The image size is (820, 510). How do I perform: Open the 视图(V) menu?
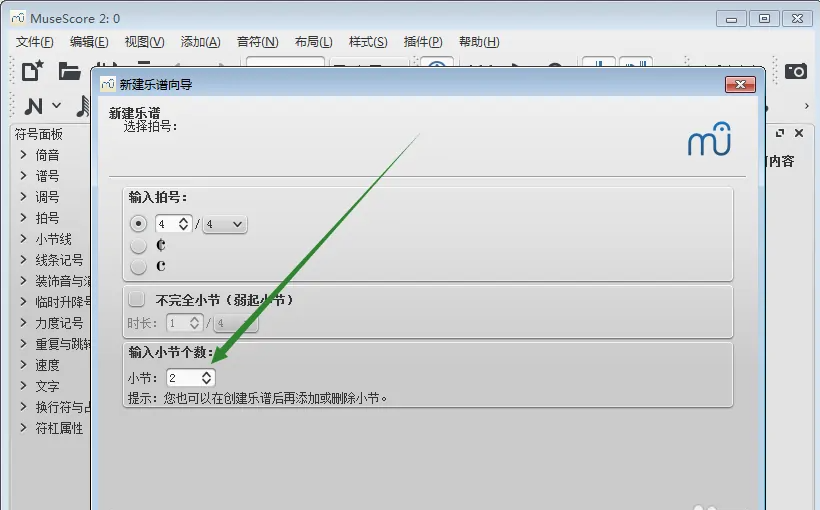pos(144,42)
